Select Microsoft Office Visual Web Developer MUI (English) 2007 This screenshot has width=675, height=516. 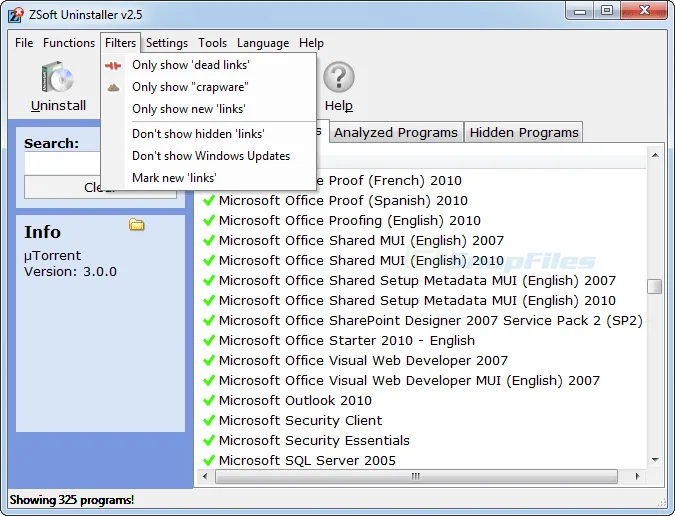409,380
